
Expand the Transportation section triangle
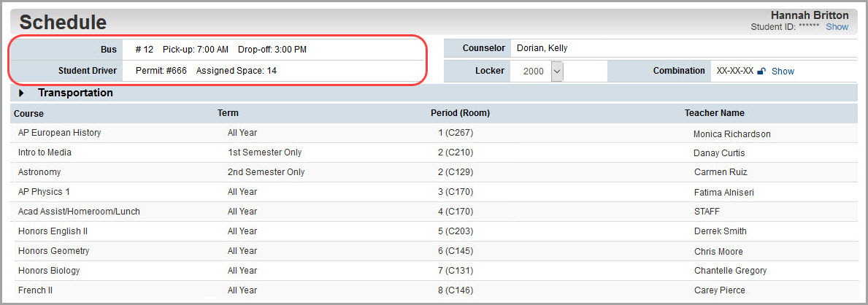click(x=21, y=93)
